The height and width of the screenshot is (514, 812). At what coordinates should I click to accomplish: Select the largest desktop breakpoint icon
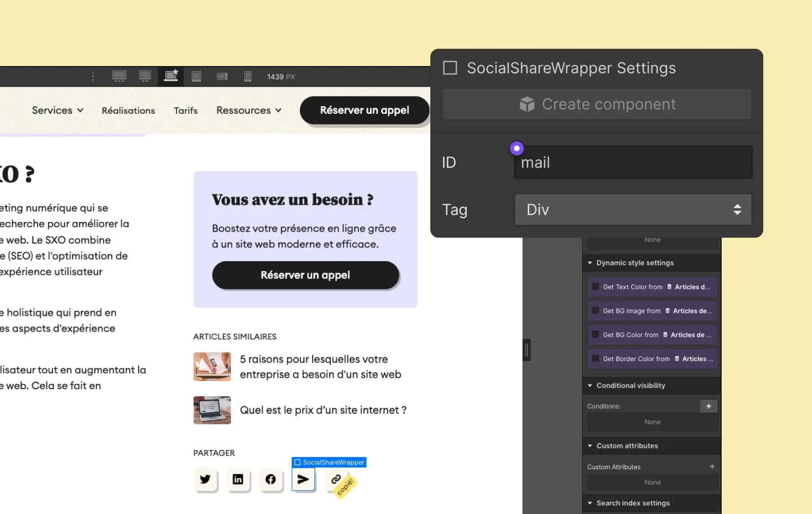point(119,76)
